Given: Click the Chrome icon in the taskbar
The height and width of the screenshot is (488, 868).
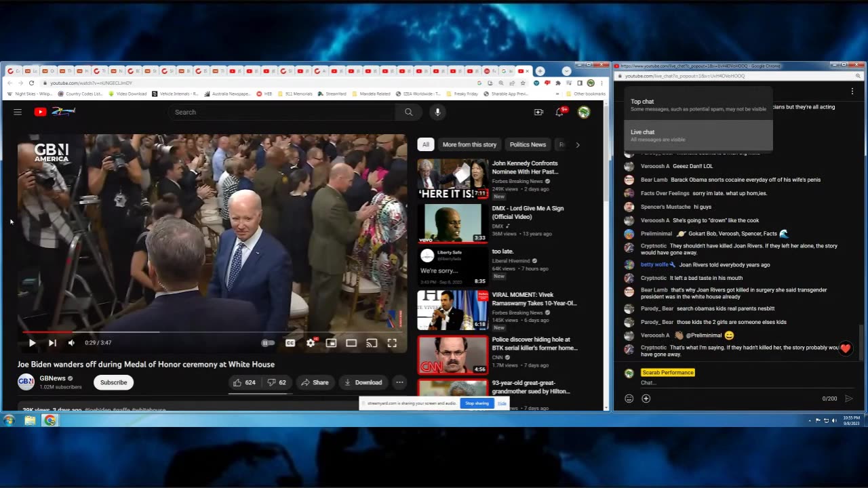Looking at the screenshot, I should tap(50, 421).
